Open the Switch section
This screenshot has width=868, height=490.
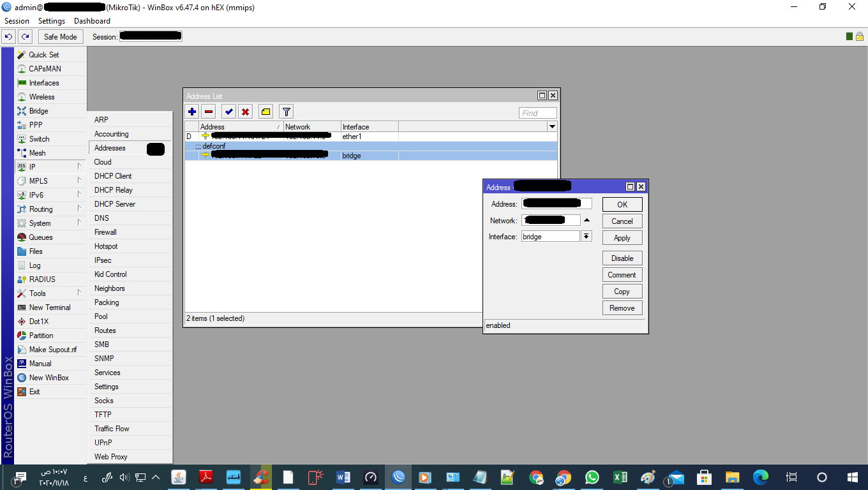50,139
